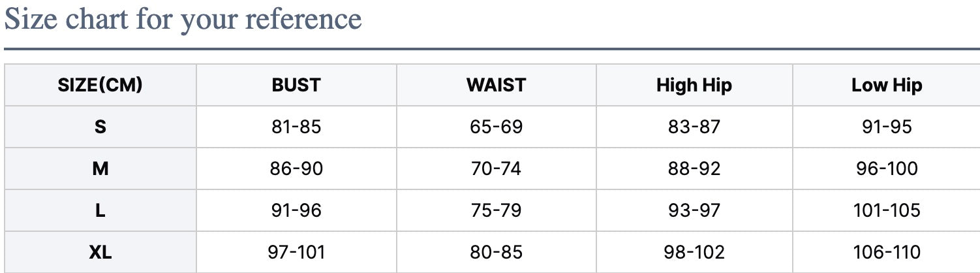Select the High Hip column header
The image size is (980, 273).
tap(694, 85)
